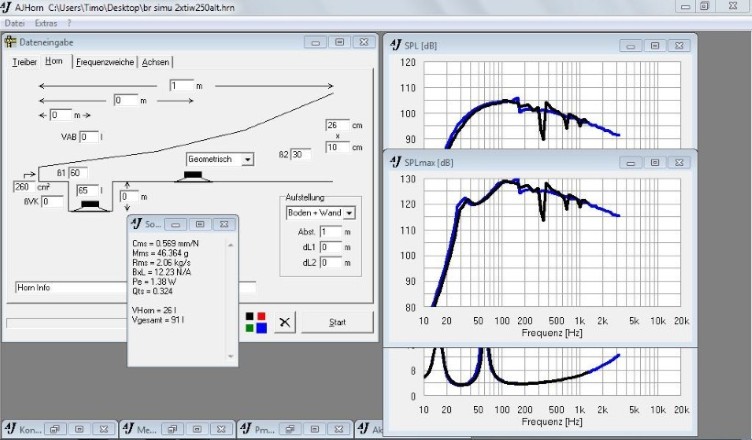Image resolution: width=752 pixels, height=440 pixels.
Task: Restore the minimized Kon... window
Action: coord(55,429)
